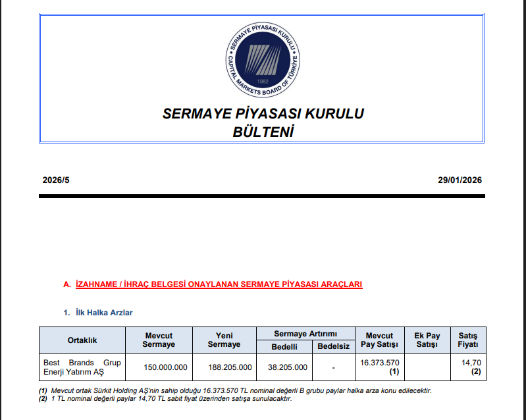526x420 pixels.
Task: Click footnote (2) about 14,70 TL fixed price
Action: (165, 399)
